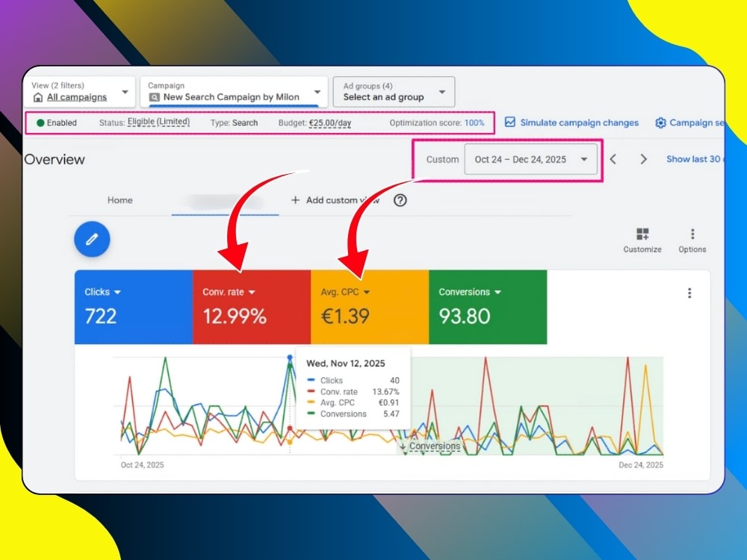Select the orange Avg. CPC scorecard tile

click(370, 307)
